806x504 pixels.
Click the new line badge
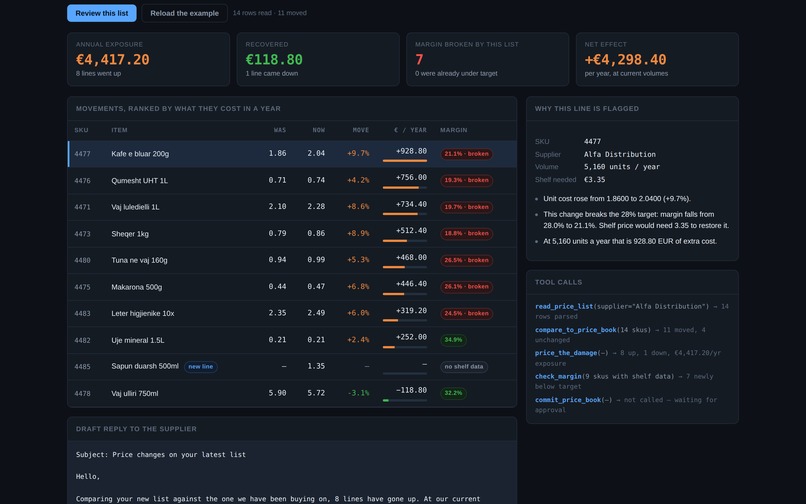click(x=200, y=367)
